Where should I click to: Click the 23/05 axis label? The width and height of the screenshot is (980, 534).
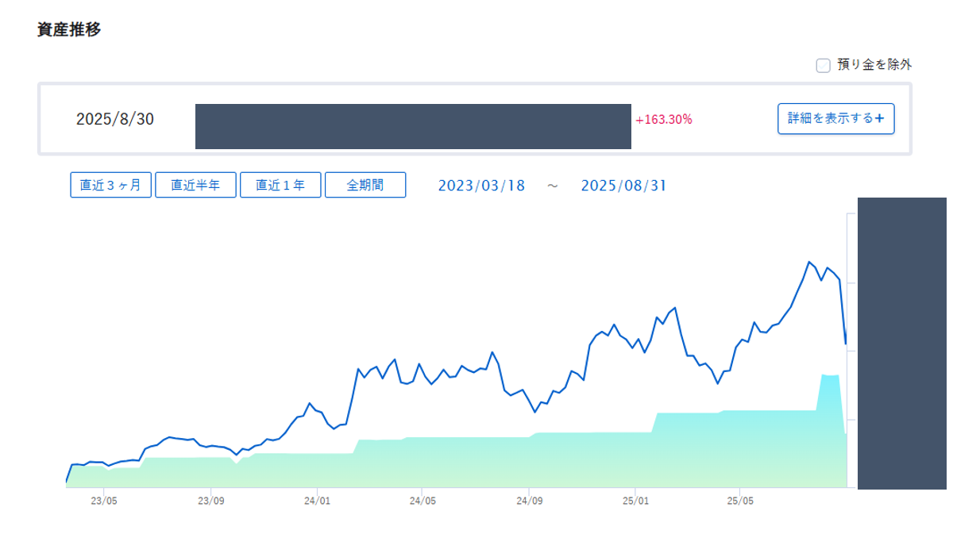tap(104, 501)
